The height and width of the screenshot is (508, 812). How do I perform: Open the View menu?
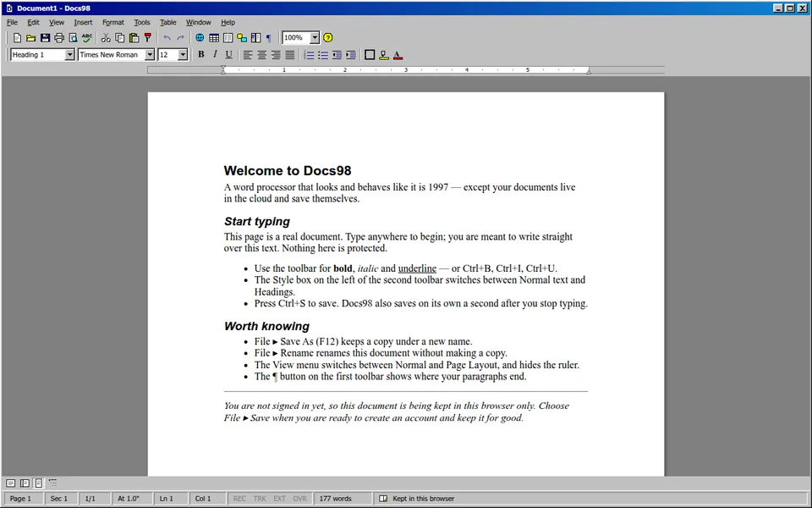point(57,22)
